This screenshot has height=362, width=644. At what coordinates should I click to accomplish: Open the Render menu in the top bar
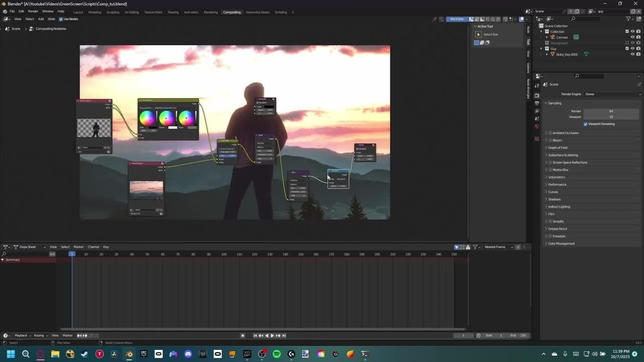pos(33,11)
